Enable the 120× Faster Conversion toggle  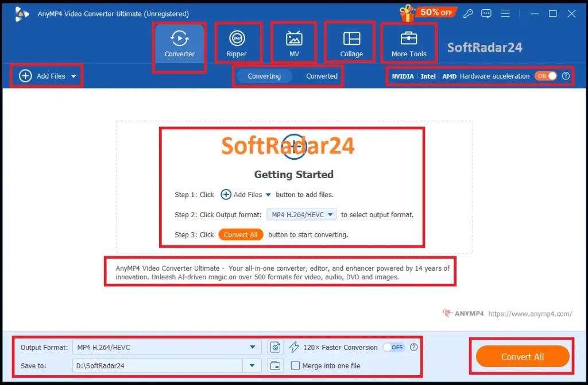click(393, 347)
